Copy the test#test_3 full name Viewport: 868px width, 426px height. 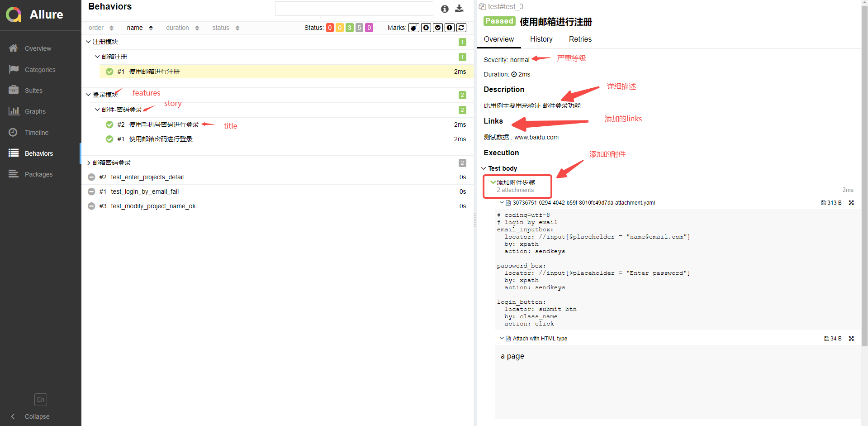pos(482,7)
